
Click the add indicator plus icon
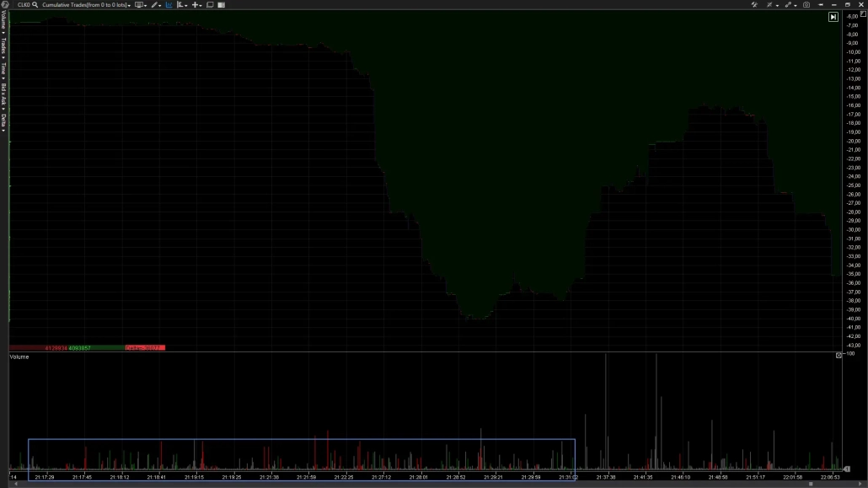click(x=195, y=5)
